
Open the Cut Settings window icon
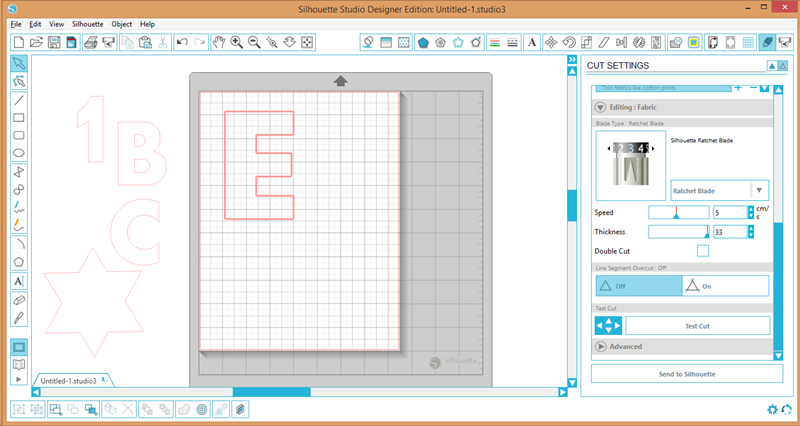pos(767,42)
